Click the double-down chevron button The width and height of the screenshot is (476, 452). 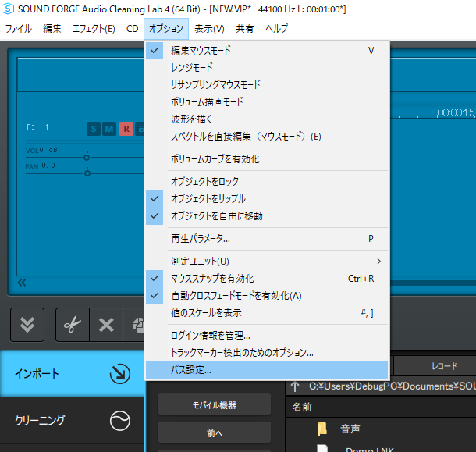(x=27, y=325)
